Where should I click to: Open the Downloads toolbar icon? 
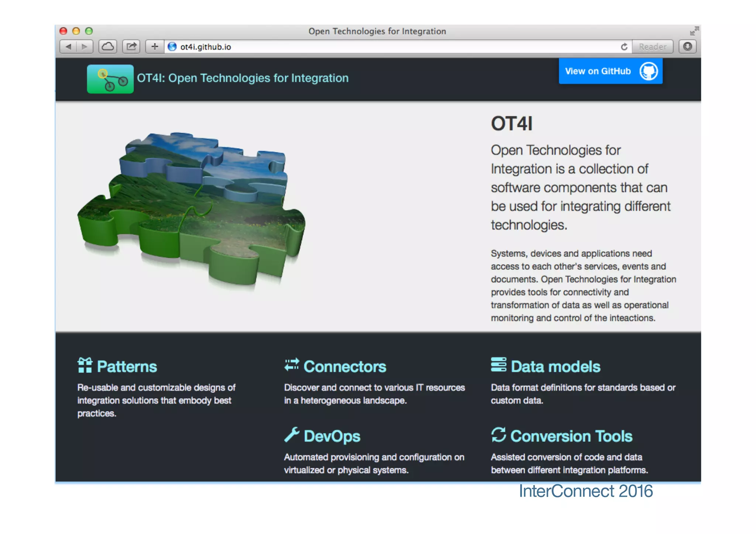[687, 47]
